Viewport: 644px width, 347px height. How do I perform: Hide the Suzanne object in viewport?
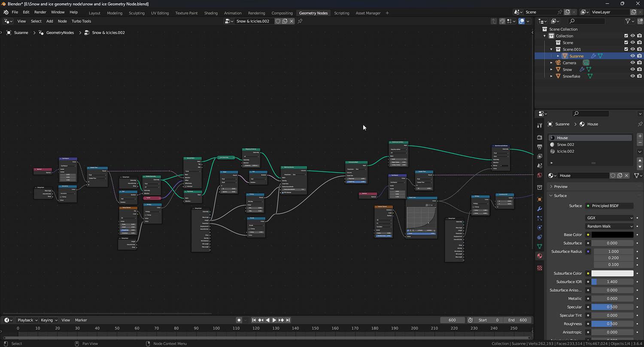(632, 56)
